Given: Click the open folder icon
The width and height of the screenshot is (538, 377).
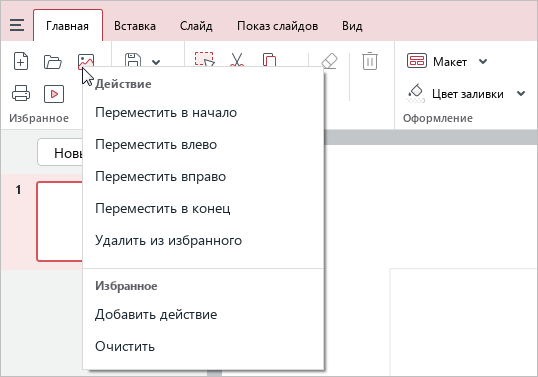Looking at the screenshot, I should (x=53, y=62).
